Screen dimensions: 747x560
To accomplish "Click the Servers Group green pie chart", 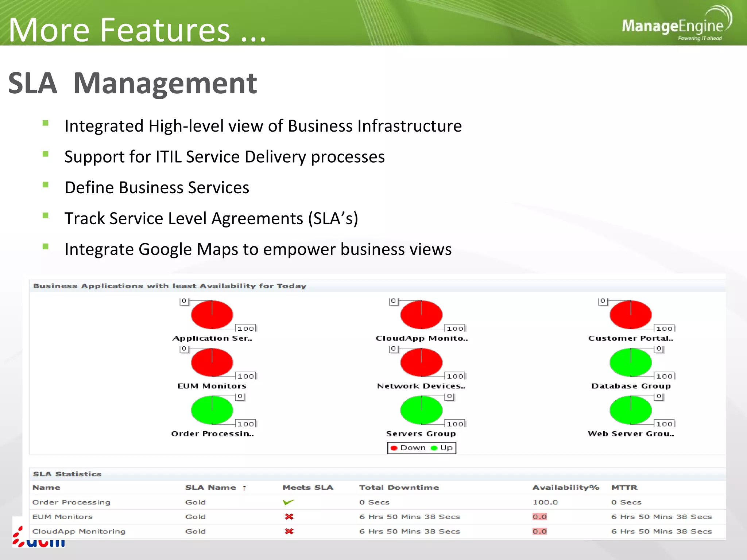I will pos(421,410).
